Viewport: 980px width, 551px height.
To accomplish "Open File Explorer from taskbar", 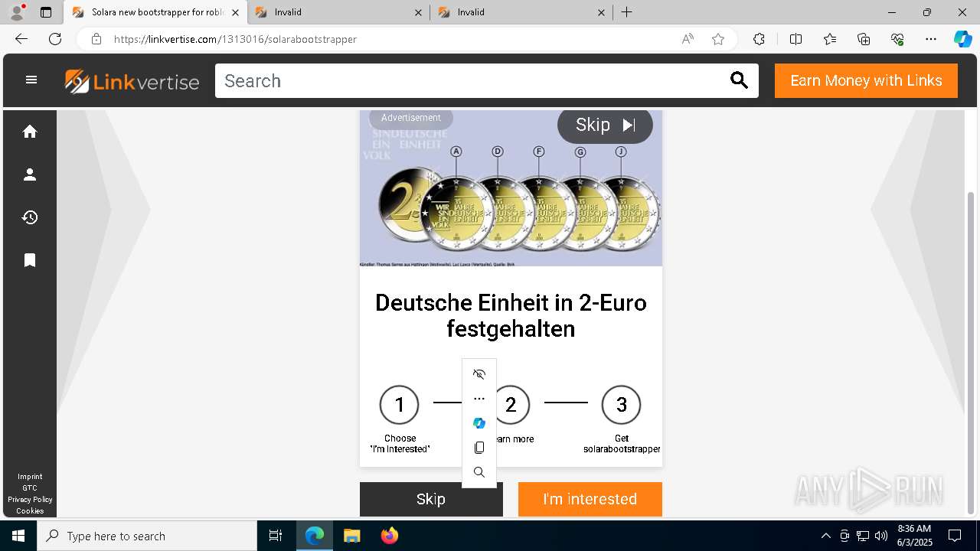I will click(351, 536).
